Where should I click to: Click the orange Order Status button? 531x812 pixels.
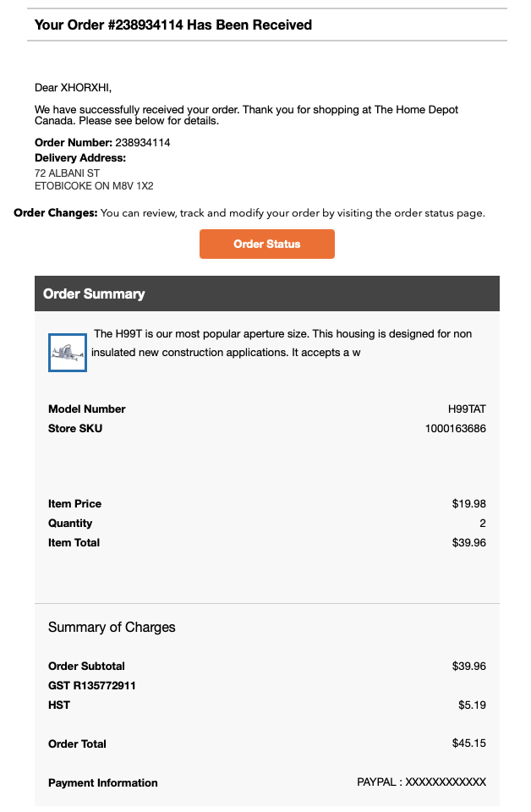point(267,244)
